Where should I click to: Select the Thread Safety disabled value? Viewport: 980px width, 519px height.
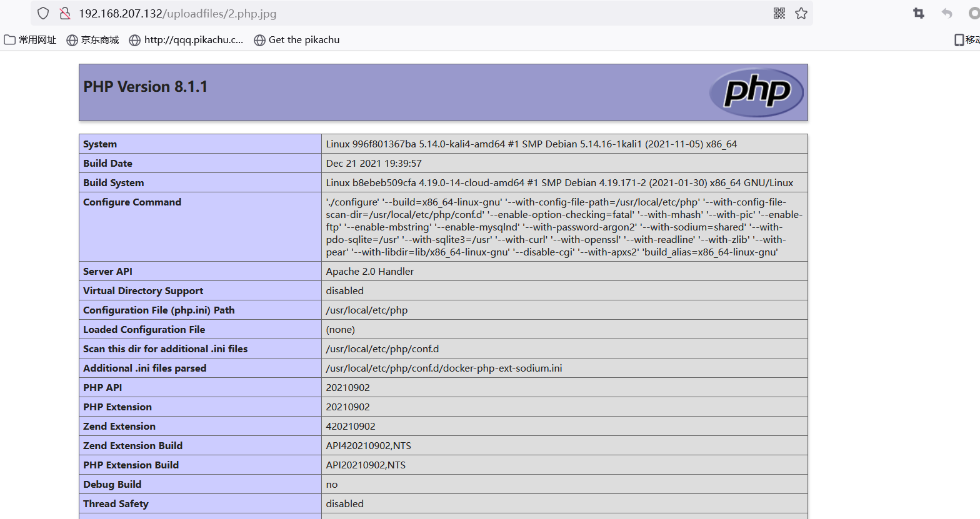(x=344, y=504)
